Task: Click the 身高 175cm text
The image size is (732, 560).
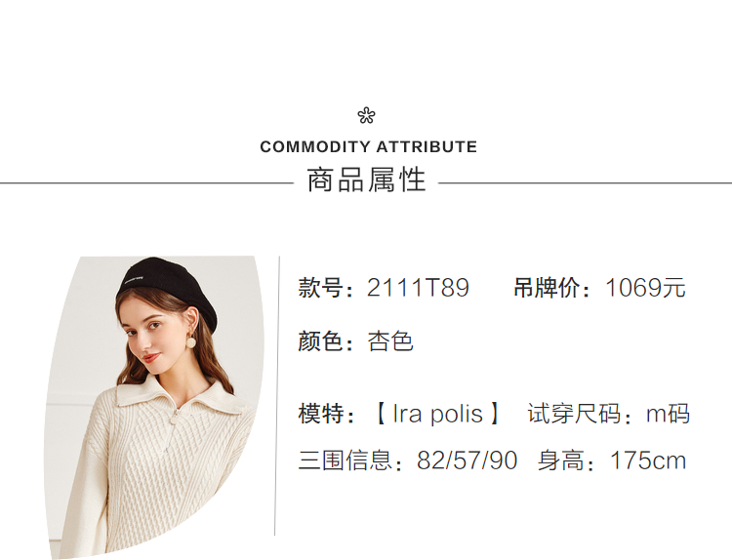Action: pos(612,460)
